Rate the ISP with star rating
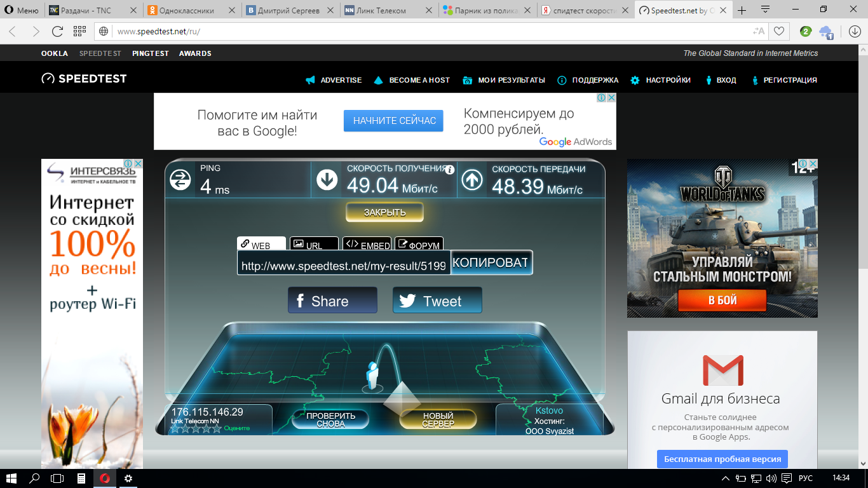The image size is (868, 488). pos(196,429)
